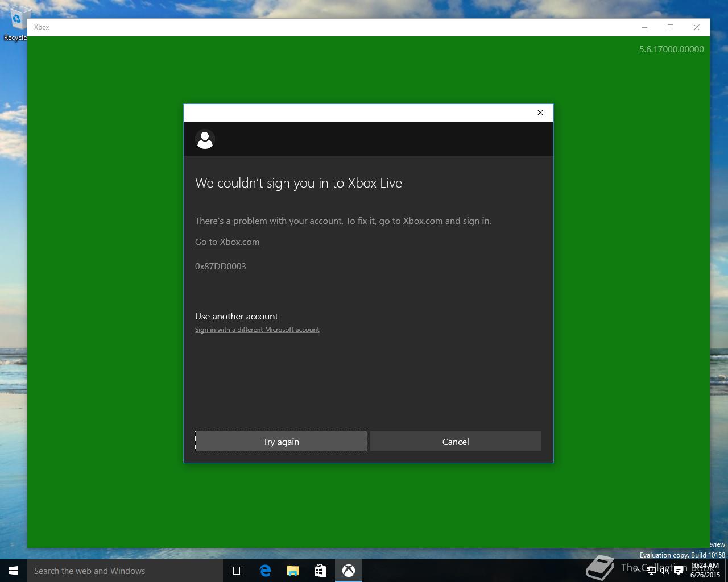
Task: Click the Try again button
Action: 281,442
